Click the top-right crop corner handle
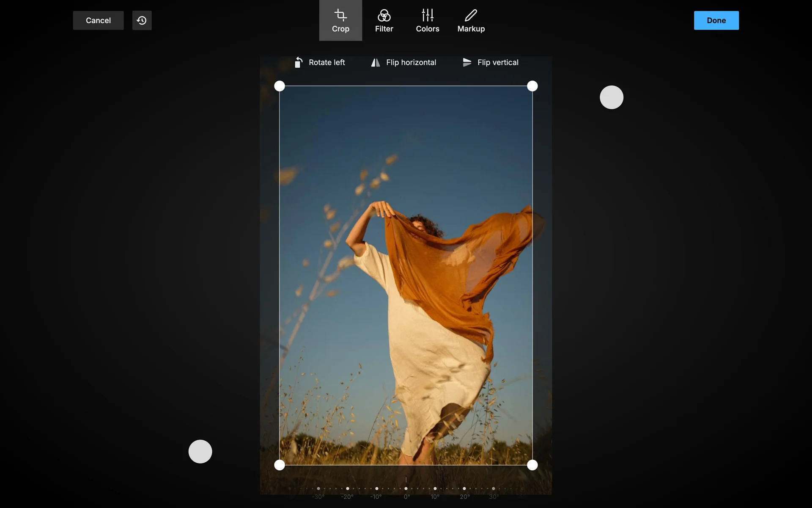 [532, 86]
